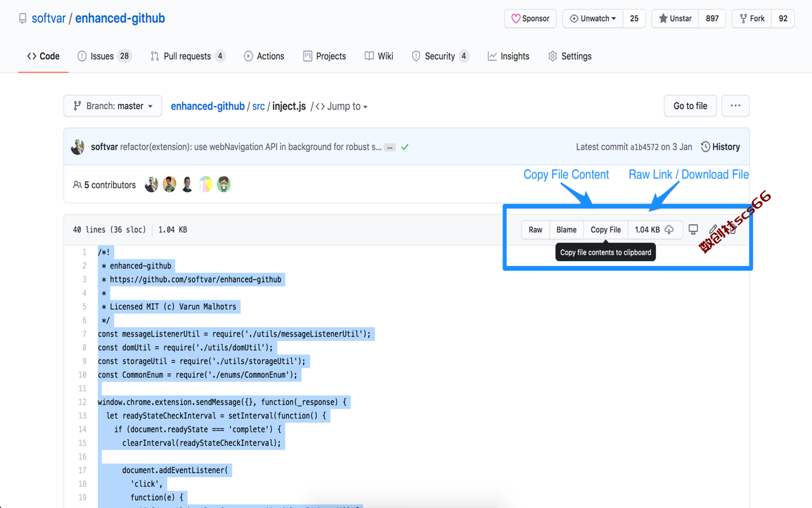Open the Unwatch dropdown
This screenshot has height=508, width=812.
pos(593,18)
